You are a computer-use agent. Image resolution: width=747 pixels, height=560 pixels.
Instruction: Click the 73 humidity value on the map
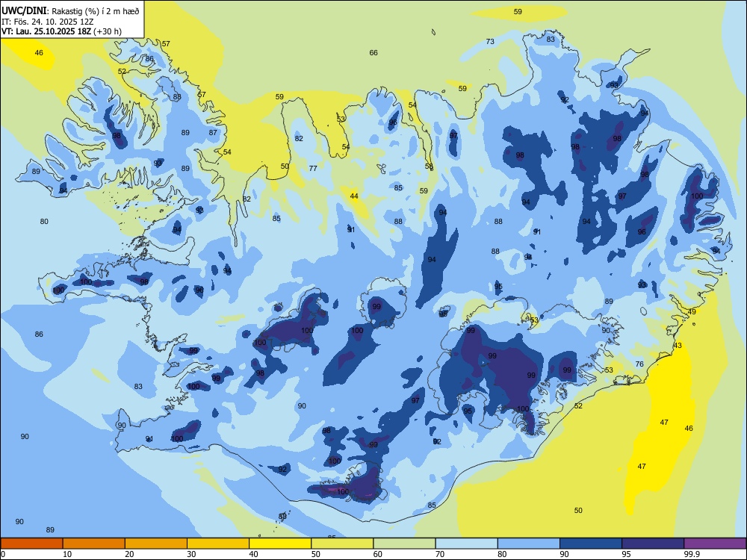[490, 42]
